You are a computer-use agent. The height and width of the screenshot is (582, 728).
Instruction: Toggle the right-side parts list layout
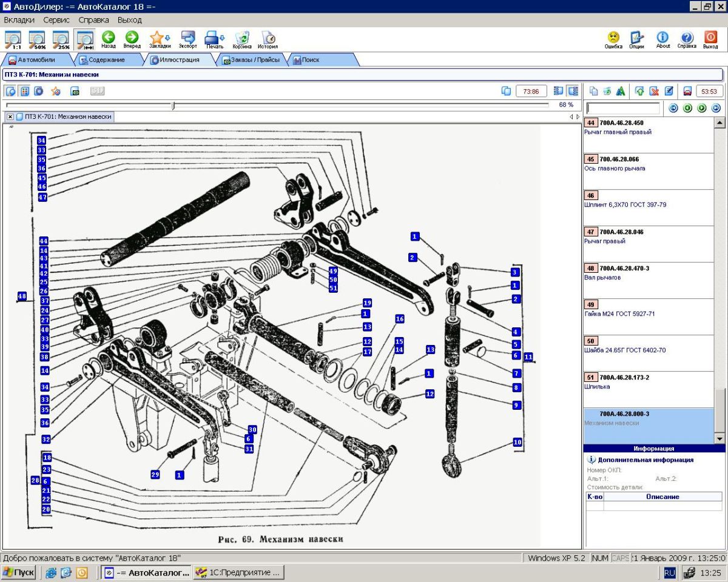point(572,91)
